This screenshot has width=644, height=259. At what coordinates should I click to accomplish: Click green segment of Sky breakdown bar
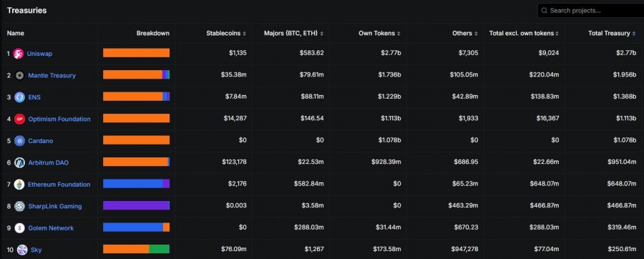[160, 249]
